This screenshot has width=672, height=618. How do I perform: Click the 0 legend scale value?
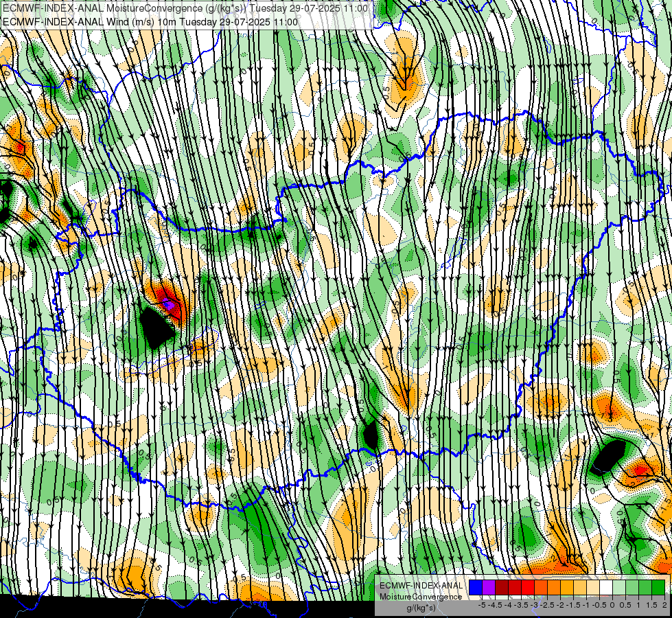tap(612, 605)
